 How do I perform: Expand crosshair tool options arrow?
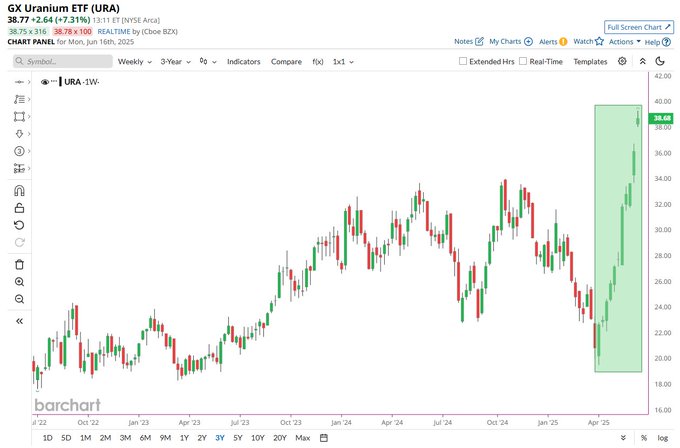tap(29, 82)
